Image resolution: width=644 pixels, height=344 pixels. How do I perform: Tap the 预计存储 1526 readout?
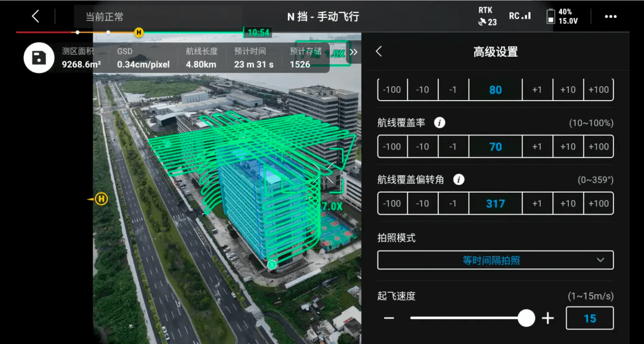pos(305,58)
